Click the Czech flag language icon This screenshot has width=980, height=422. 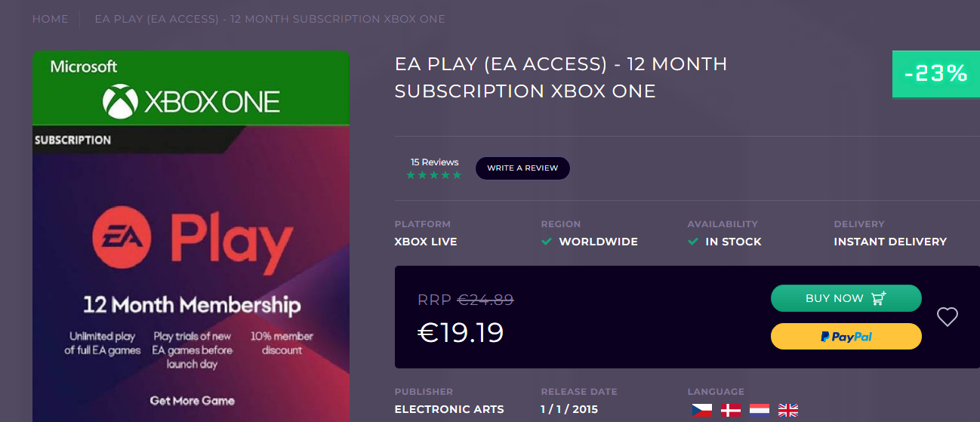point(701,410)
